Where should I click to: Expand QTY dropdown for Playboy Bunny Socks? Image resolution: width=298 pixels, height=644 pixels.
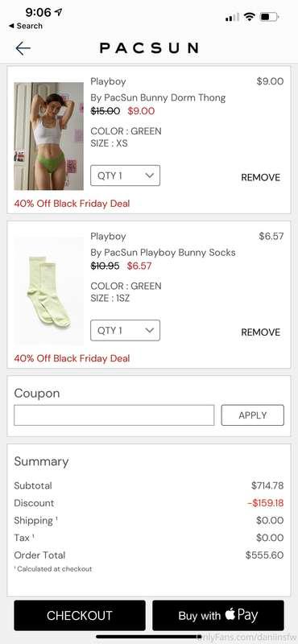pyautogui.click(x=126, y=330)
